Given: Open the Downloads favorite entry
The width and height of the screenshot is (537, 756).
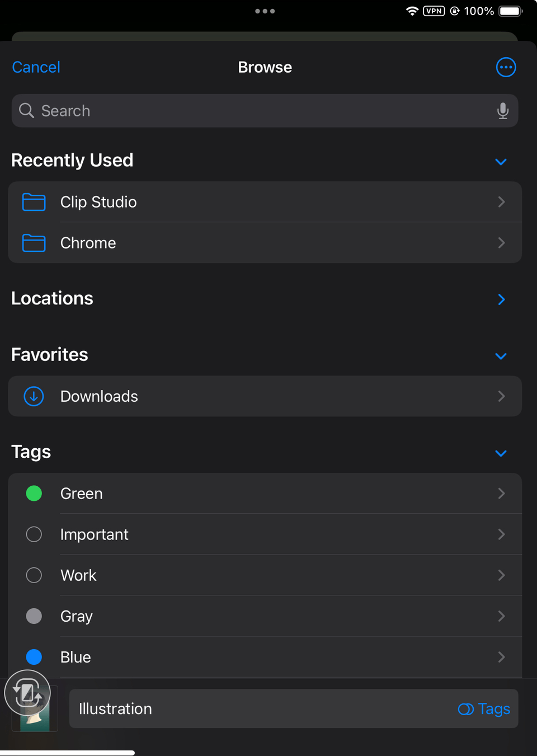Looking at the screenshot, I should tap(265, 396).
